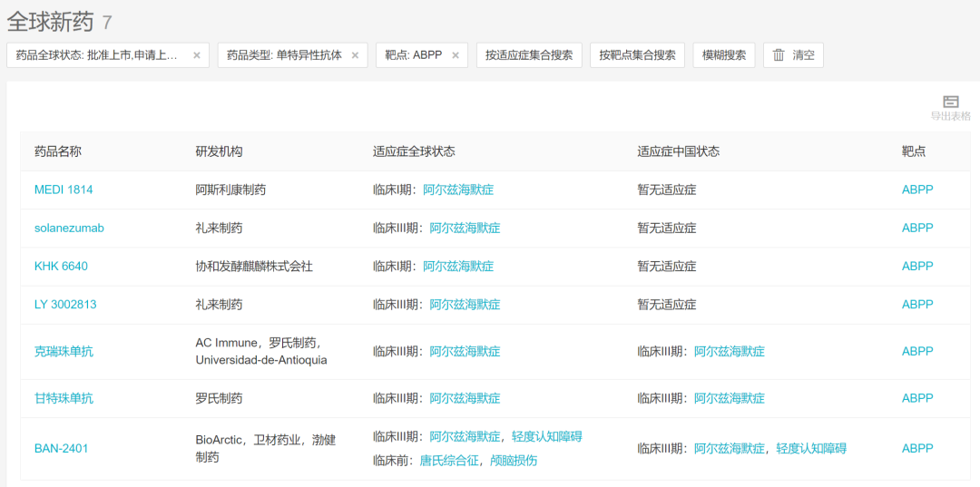The width and height of the screenshot is (980, 487).
Task: Click the trash icon in 清空 button
Action: coord(779,55)
